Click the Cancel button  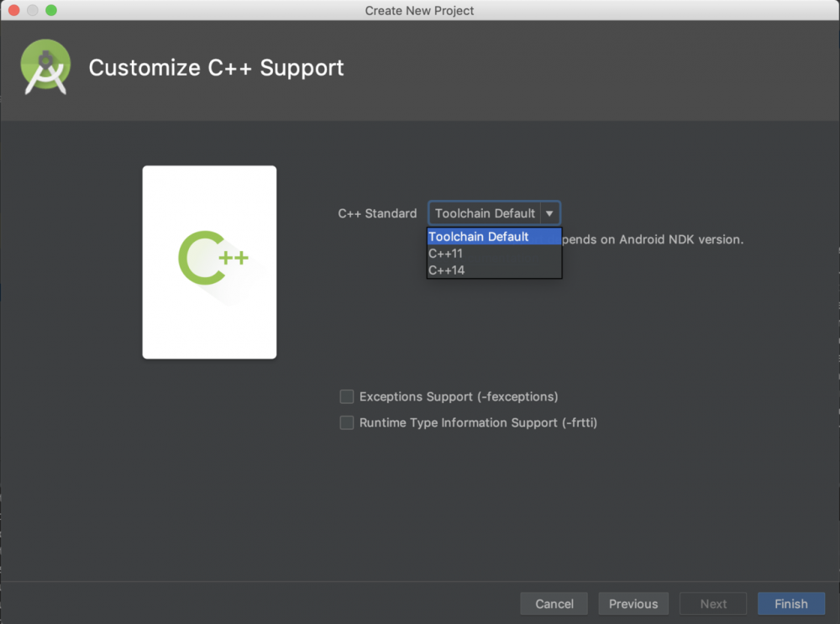[554, 604]
